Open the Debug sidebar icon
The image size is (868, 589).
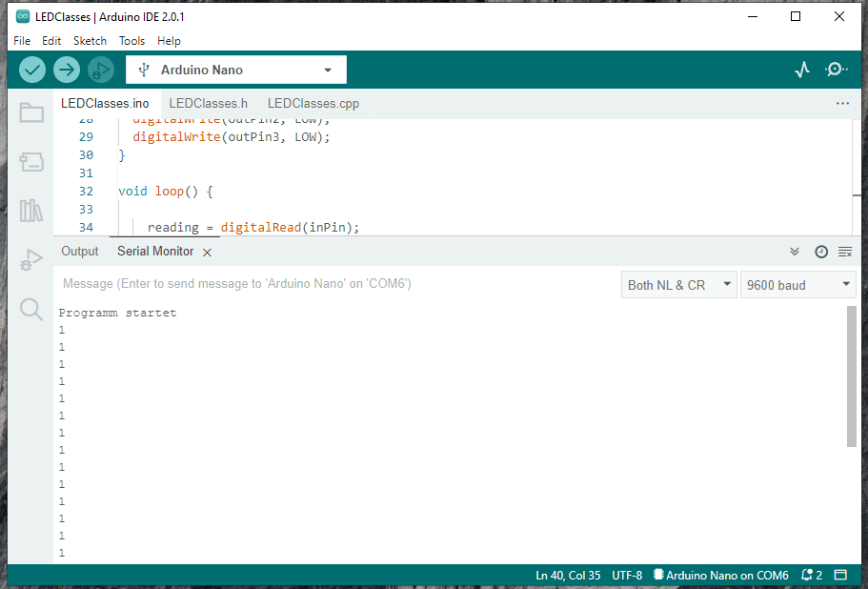pos(31,259)
